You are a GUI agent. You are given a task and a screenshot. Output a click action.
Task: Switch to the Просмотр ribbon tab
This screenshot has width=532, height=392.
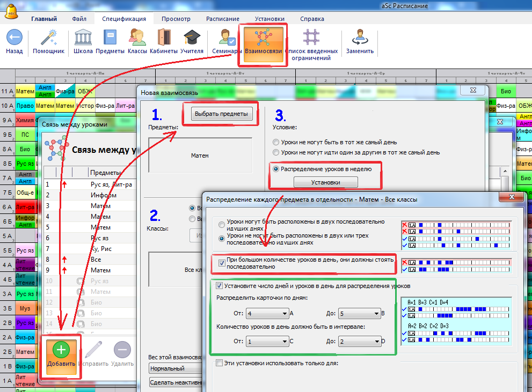(176, 18)
